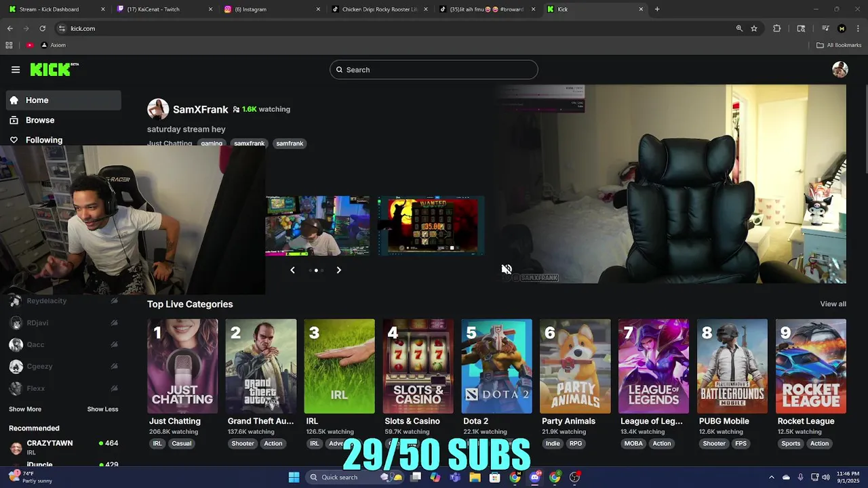
Task: Open the slots WANTED stream thumbnail
Action: [x=431, y=226]
